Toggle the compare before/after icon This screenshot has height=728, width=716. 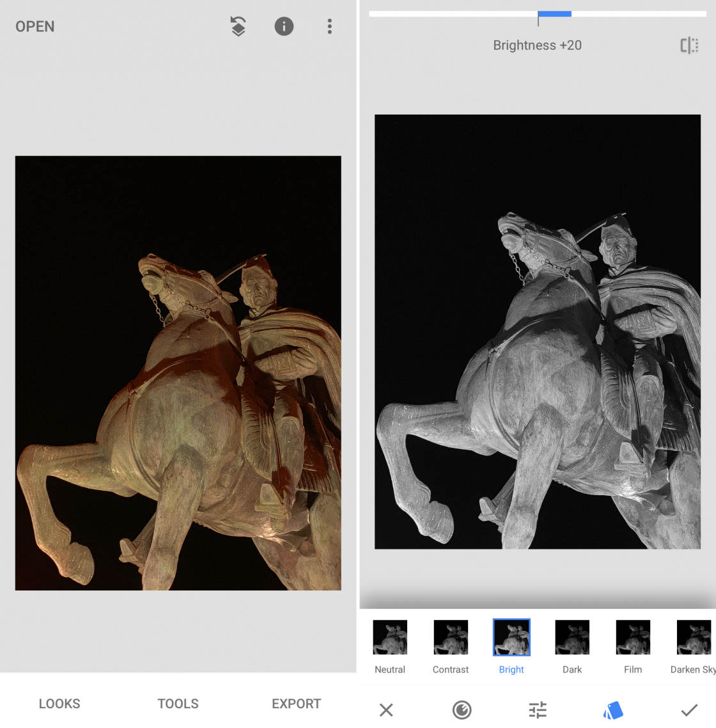[x=689, y=45]
